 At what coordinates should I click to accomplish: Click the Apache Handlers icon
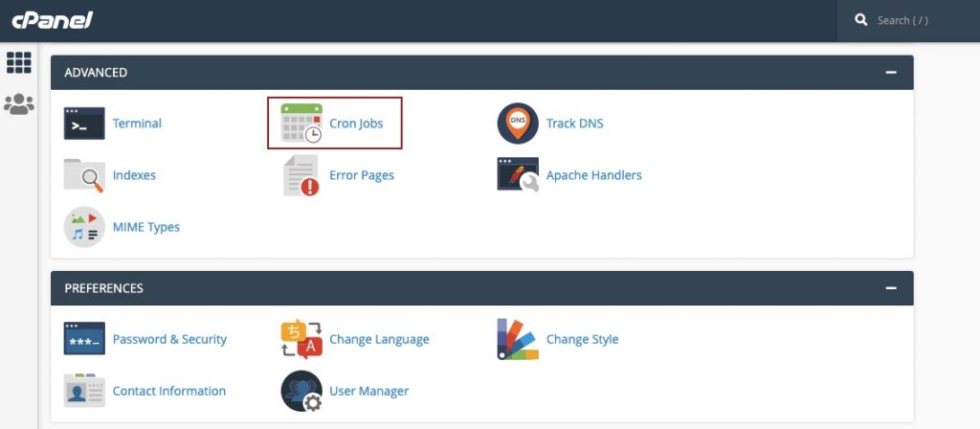pos(518,175)
